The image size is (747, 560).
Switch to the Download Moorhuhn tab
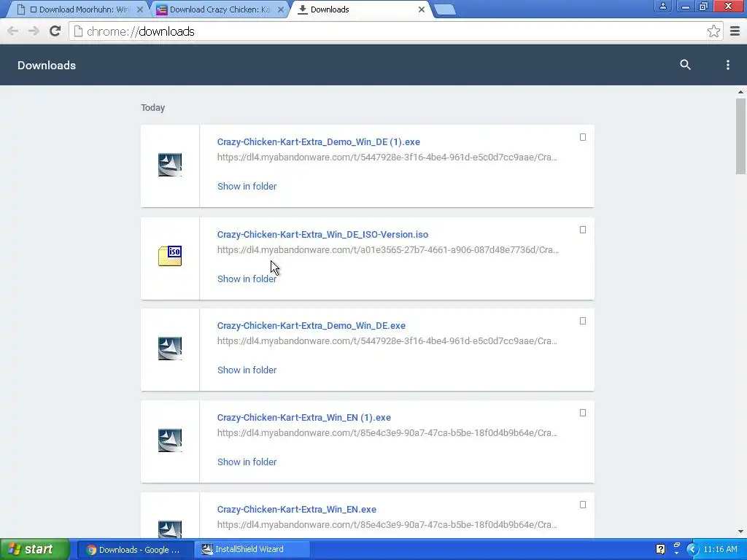[x=80, y=9]
